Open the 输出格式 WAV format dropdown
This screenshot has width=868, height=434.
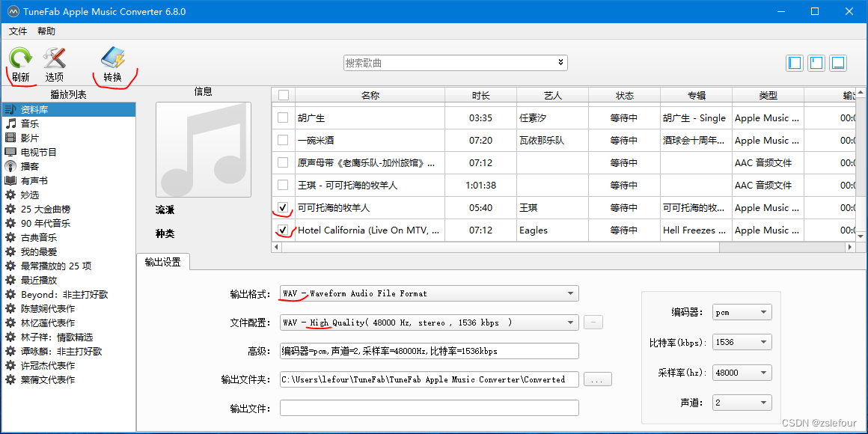coord(429,293)
